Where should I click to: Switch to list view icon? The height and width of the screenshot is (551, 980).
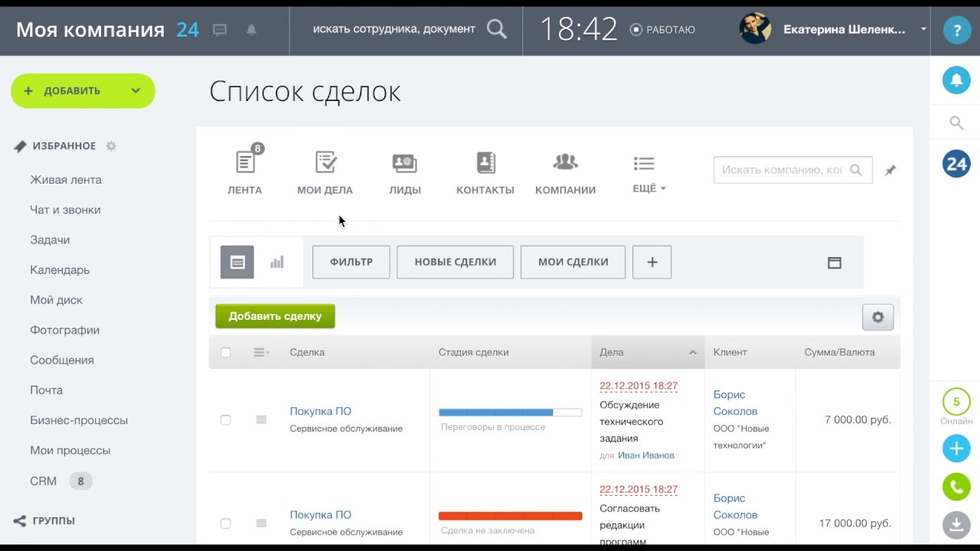pos(237,262)
